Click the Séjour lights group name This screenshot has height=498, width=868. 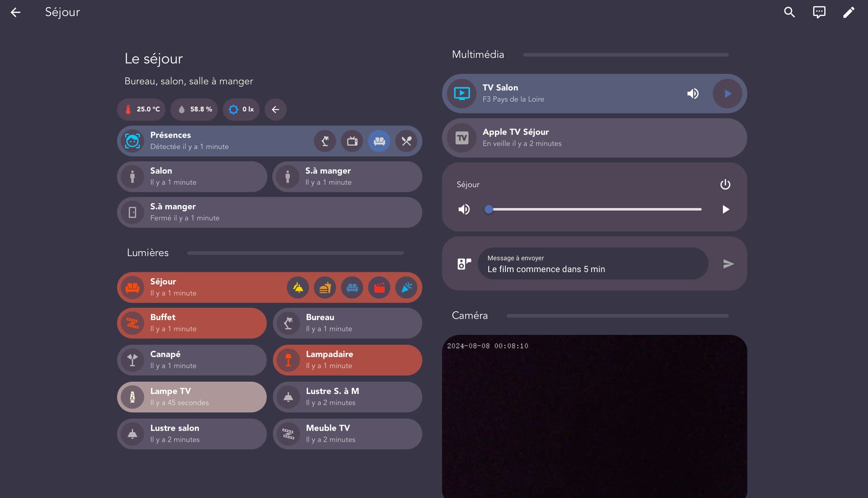[163, 282]
